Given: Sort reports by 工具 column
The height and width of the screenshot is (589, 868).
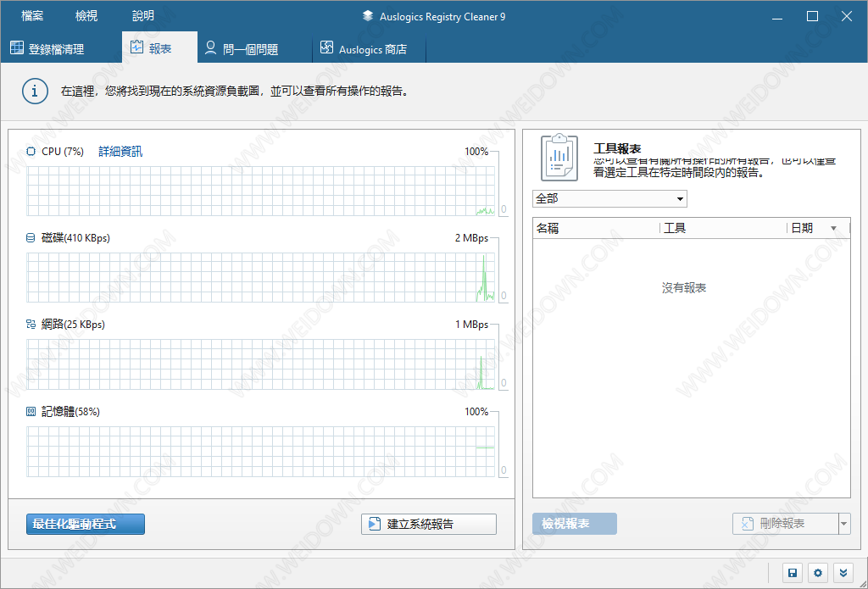Looking at the screenshot, I should (724, 228).
